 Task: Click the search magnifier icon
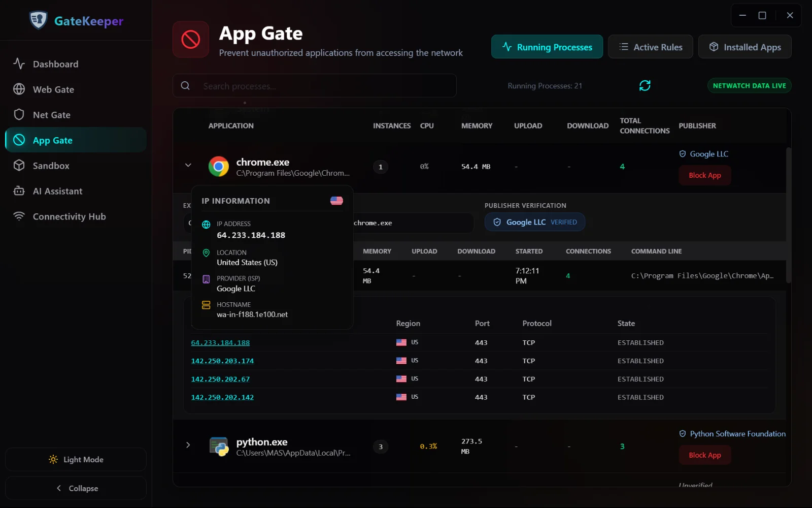click(185, 86)
